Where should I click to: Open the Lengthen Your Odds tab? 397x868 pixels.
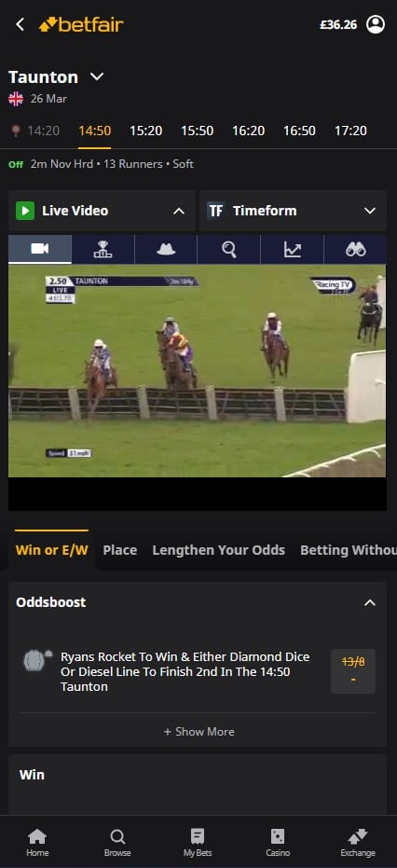pyautogui.click(x=219, y=550)
